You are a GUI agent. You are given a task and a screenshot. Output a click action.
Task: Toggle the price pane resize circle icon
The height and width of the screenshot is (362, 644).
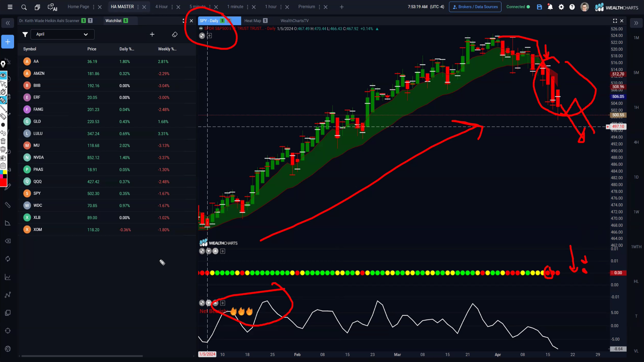[202, 36]
